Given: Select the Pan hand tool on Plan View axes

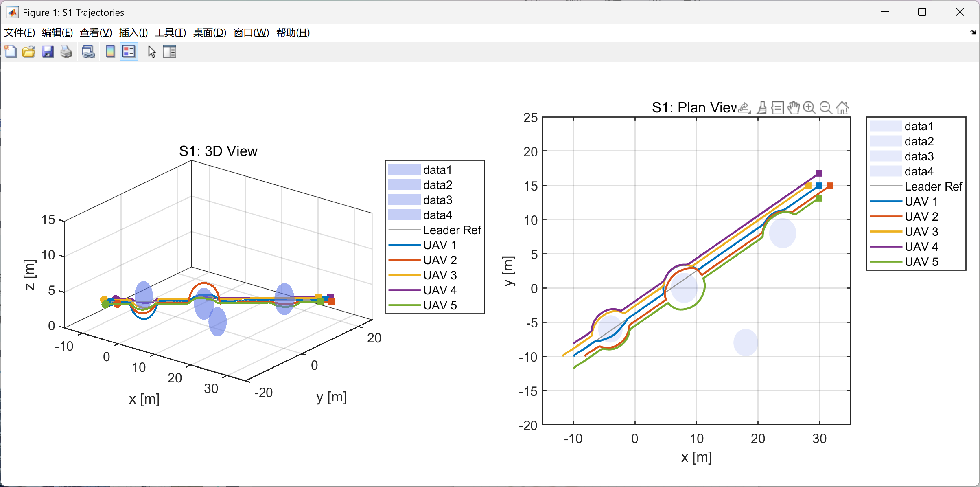Looking at the screenshot, I should (793, 108).
